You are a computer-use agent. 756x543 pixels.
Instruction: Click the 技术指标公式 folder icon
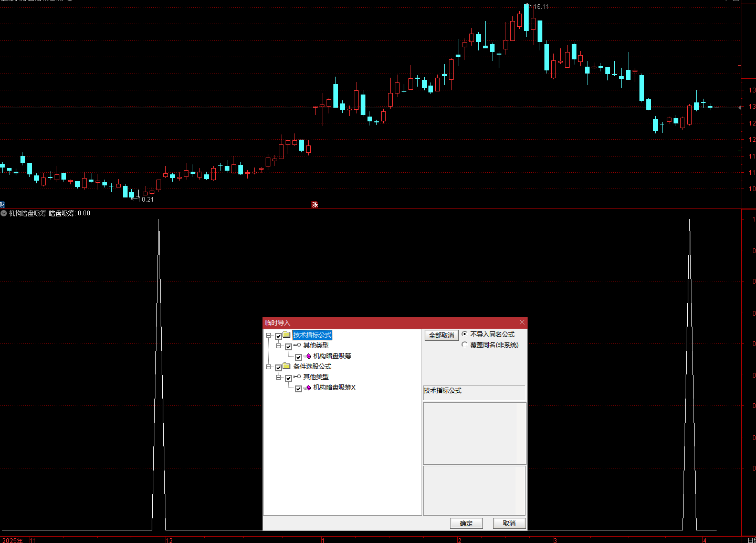(287, 335)
